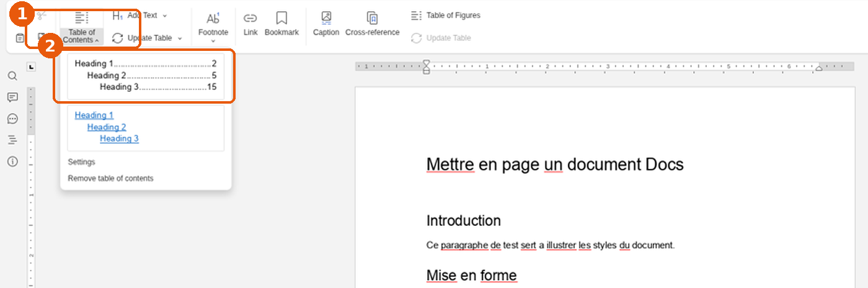Open the About info icon in the sidebar
The height and width of the screenshot is (288, 868).
click(x=12, y=161)
